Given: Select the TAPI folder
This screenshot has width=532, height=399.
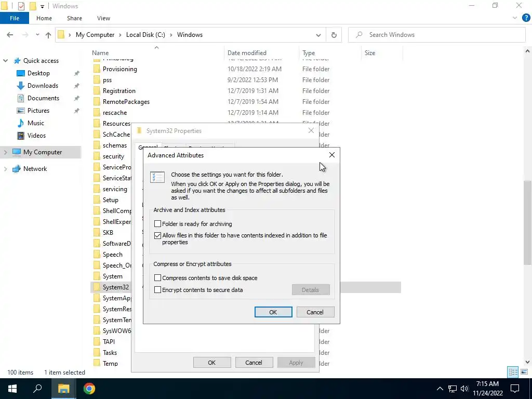Looking at the screenshot, I should tap(109, 342).
